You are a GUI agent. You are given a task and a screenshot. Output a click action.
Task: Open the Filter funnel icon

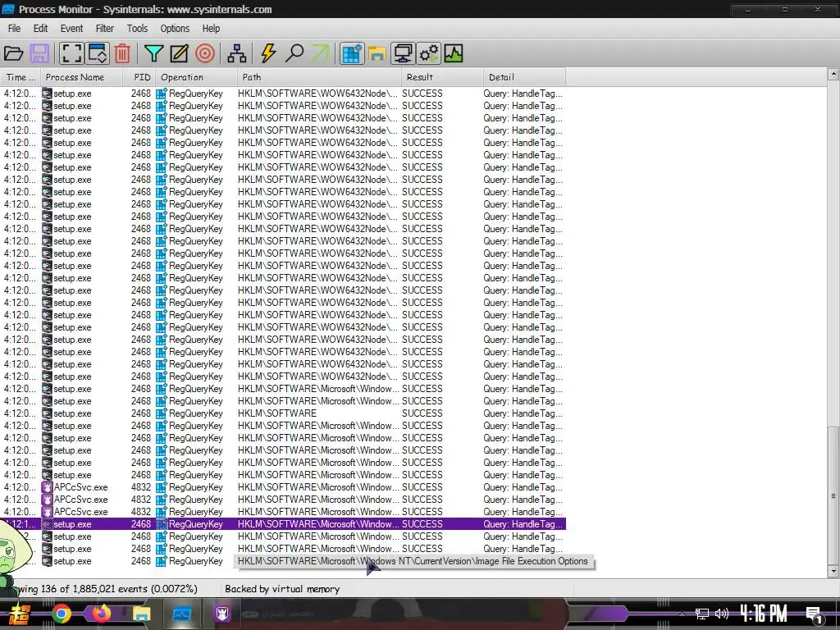(153, 53)
